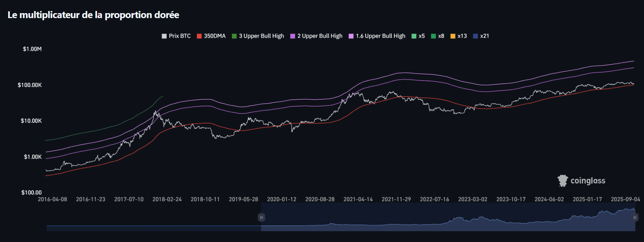
Task: Click the 2022-07-16 date label
Action: [434, 199]
